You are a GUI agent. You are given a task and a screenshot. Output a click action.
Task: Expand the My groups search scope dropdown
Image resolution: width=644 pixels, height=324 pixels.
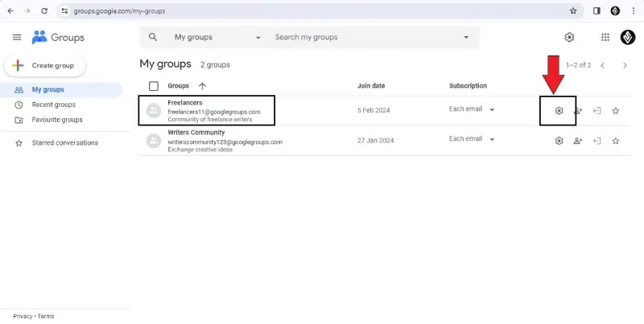tap(258, 37)
